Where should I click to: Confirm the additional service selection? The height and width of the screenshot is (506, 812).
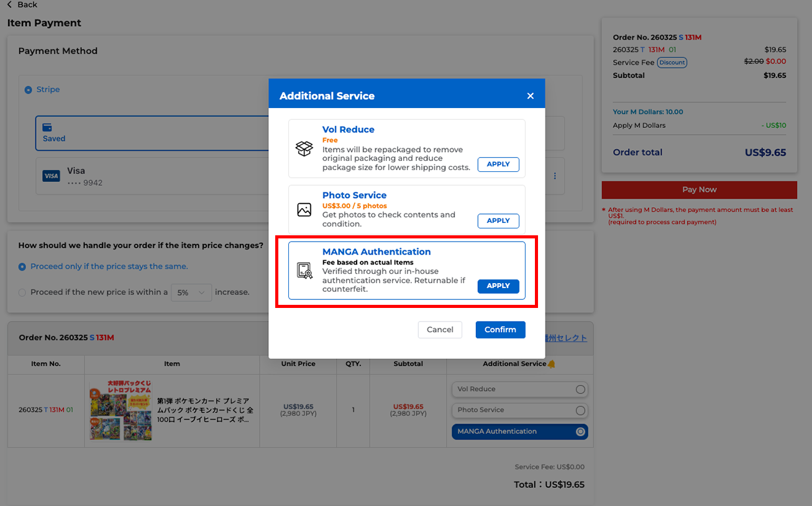tap(500, 330)
